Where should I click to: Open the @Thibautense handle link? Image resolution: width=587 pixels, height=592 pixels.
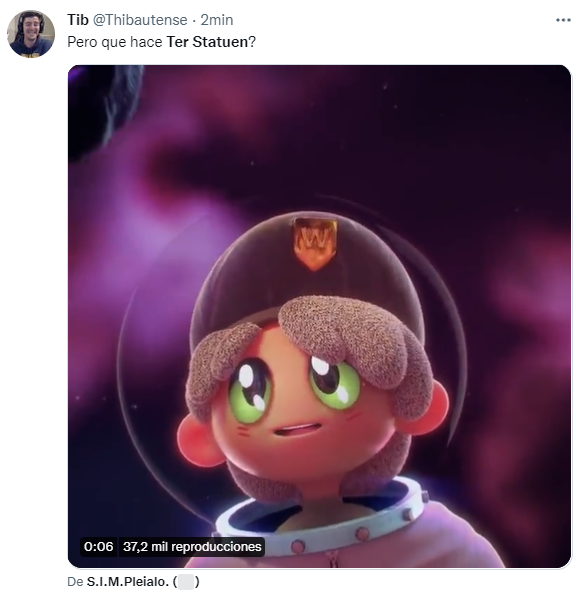coord(140,20)
